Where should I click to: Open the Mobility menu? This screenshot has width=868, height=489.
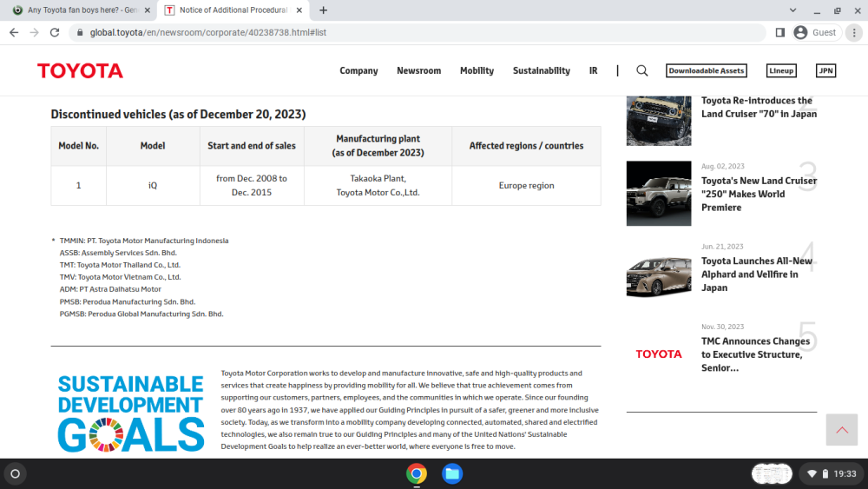[x=477, y=71]
